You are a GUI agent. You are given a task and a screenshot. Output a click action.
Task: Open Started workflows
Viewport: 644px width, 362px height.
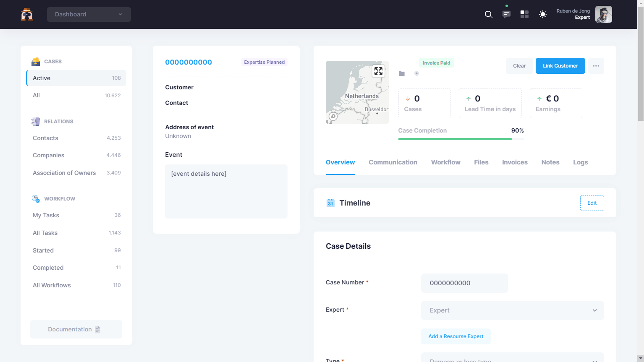click(x=76, y=250)
